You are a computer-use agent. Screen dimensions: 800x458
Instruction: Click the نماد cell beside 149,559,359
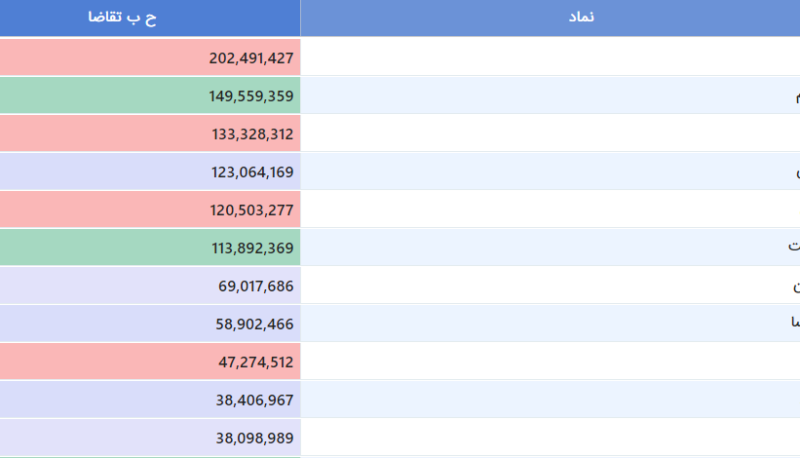(550, 96)
